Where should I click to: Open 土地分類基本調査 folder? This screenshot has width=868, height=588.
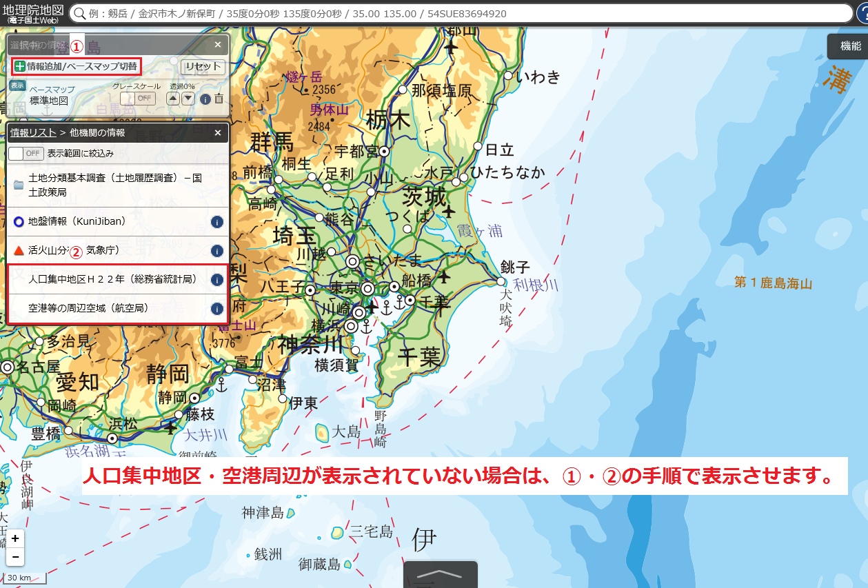click(118, 185)
